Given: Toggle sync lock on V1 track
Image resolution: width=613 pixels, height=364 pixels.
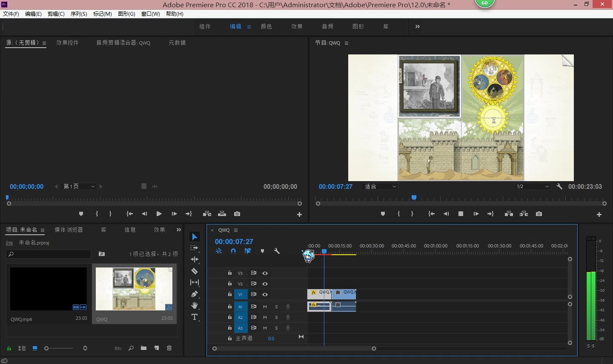Looking at the screenshot, I should pyautogui.click(x=253, y=294).
